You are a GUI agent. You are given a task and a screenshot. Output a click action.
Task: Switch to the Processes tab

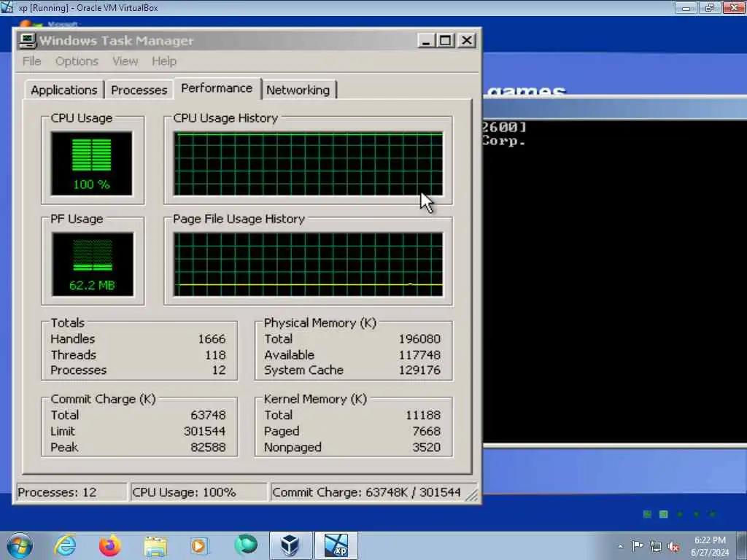pos(139,90)
